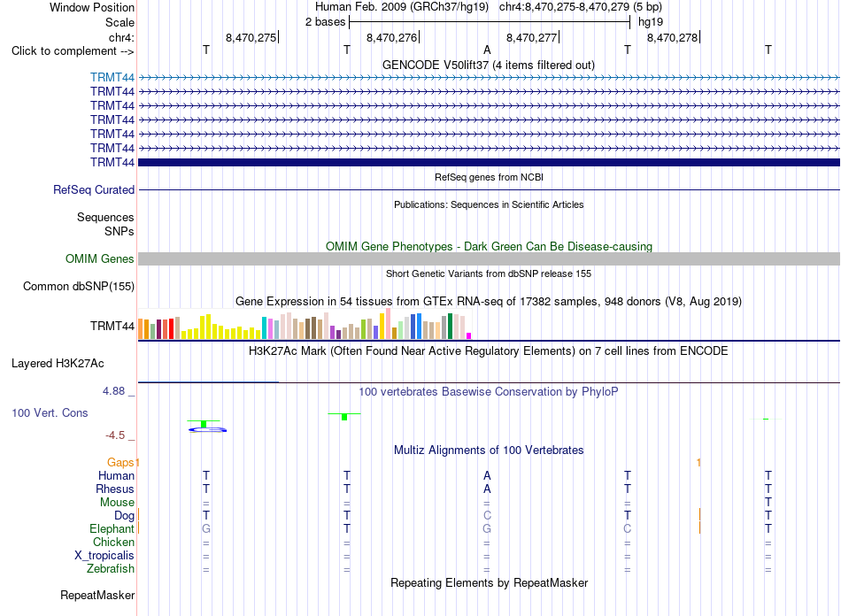Image resolution: width=841 pixels, height=616 pixels.
Task: Click the Zebrafish species label
Action: pyautogui.click(x=111, y=568)
